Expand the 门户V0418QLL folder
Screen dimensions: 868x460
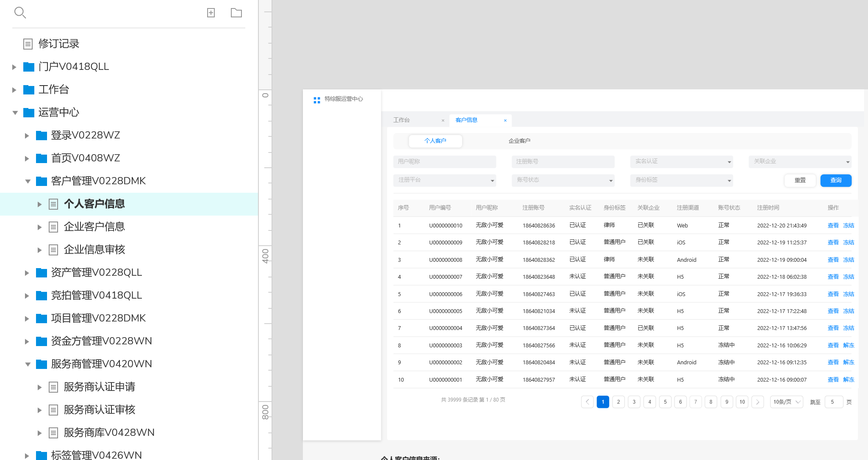click(x=14, y=67)
